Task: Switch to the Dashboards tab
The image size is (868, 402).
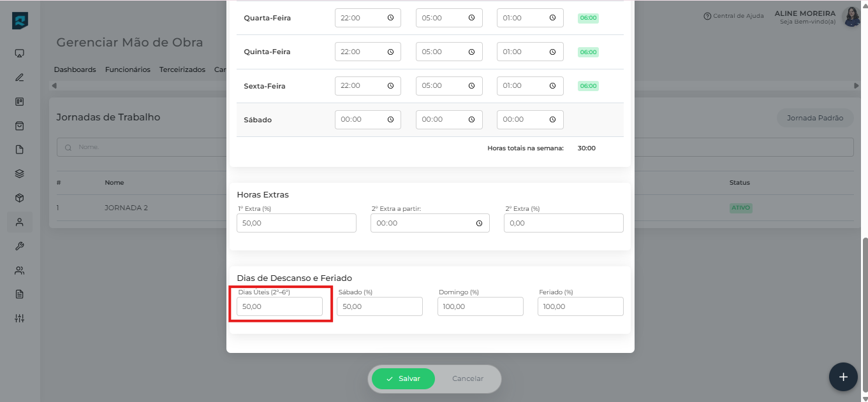Action: point(75,69)
